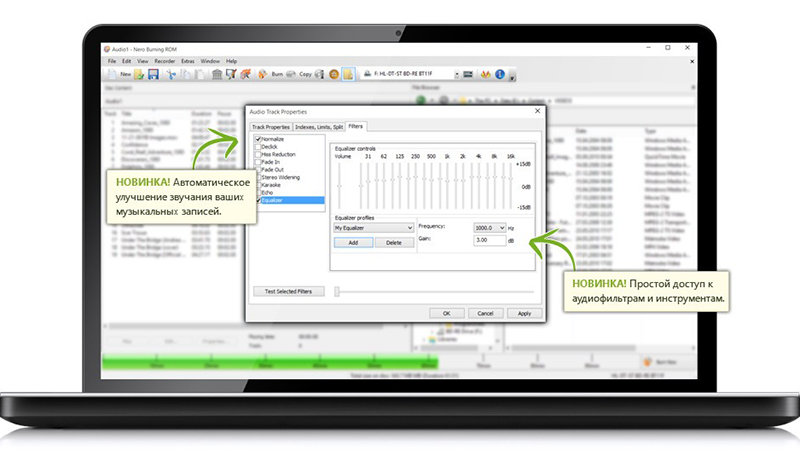Open the Recorder menu
This screenshot has height=450, width=800.
coord(164,61)
